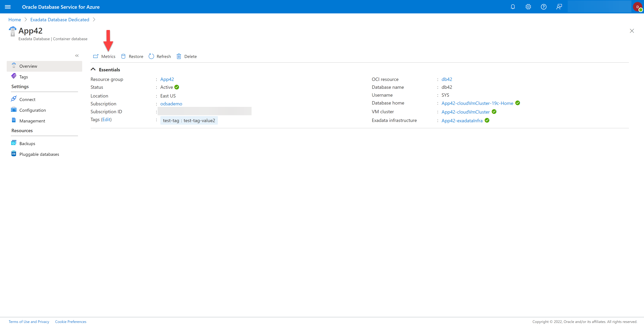Screen dimensions: 644x327
Task: Close the App42 blade
Action: (632, 31)
